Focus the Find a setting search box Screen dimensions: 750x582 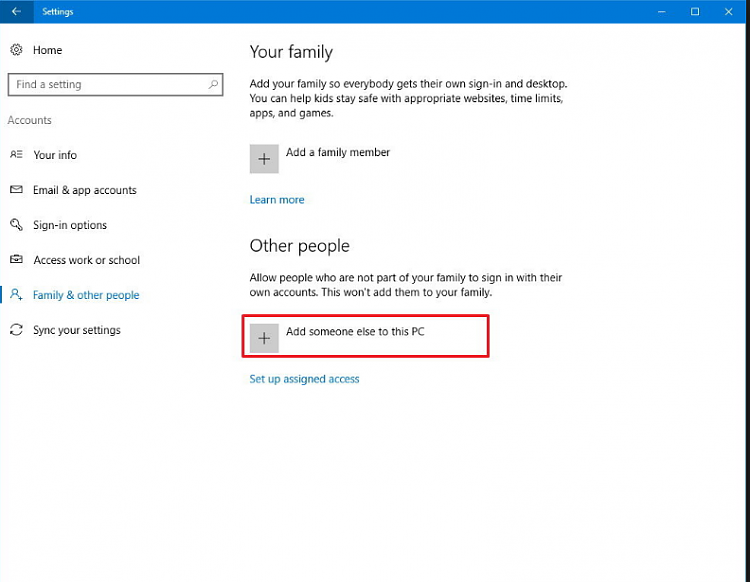pos(115,85)
